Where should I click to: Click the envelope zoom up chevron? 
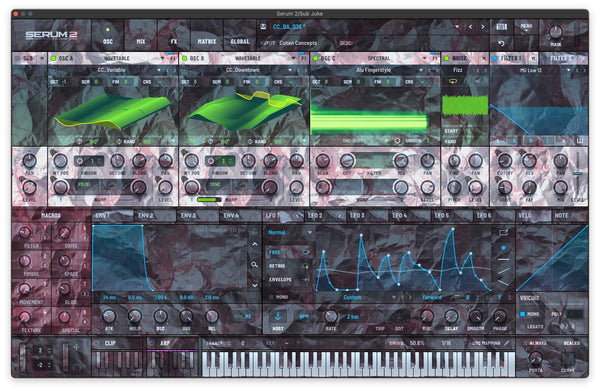click(254, 244)
